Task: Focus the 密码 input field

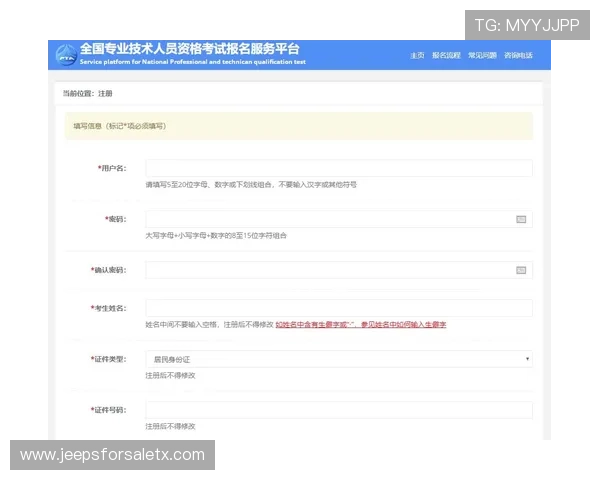Action: [x=339, y=219]
